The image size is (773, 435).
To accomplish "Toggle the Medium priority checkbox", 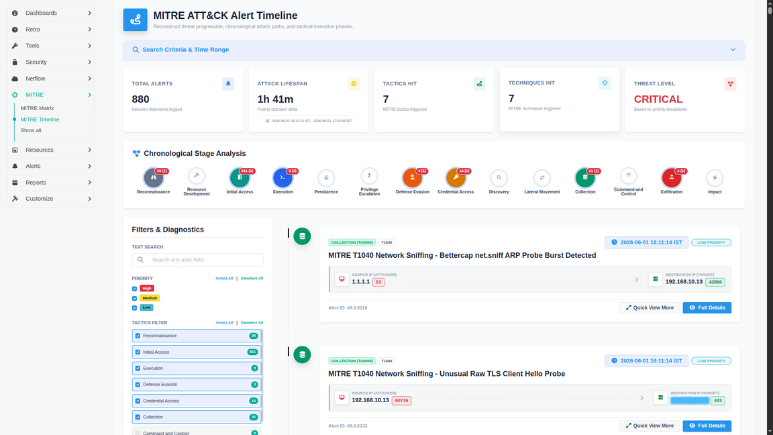I will pos(135,298).
